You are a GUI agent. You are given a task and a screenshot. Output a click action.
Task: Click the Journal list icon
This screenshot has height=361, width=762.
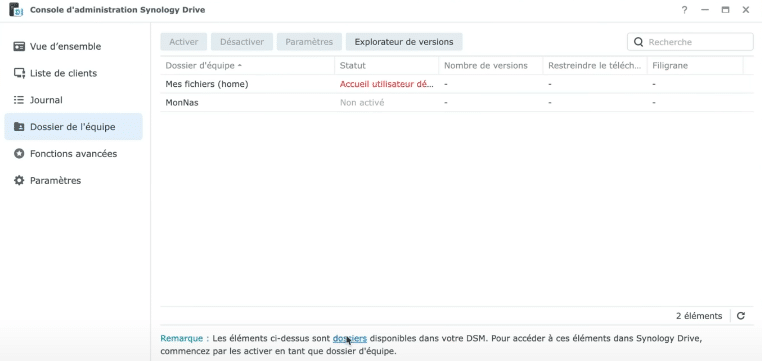19,100
